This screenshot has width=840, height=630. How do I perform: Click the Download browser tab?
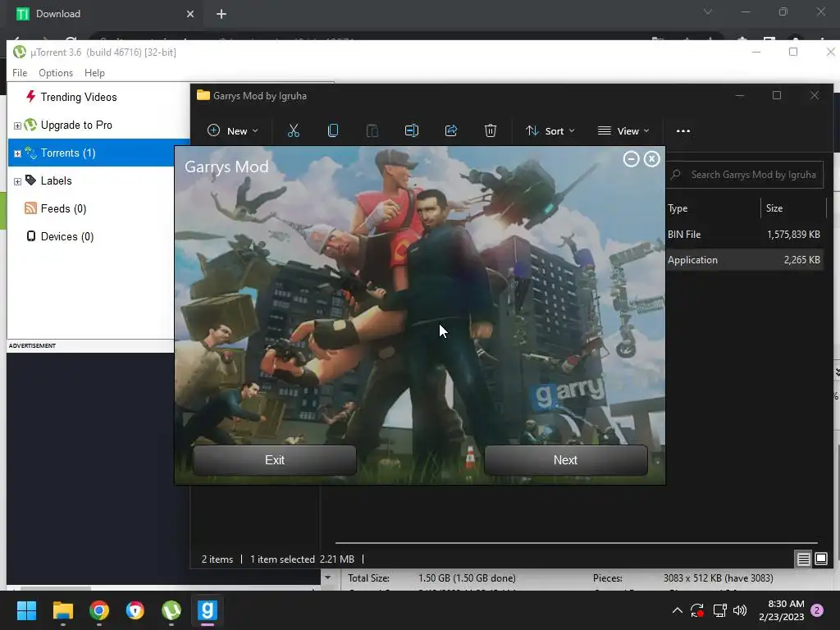click(x=104, y=14)
